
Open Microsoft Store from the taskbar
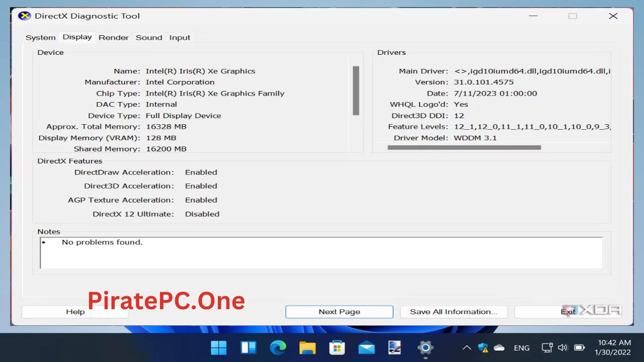(x=337, y=347)
